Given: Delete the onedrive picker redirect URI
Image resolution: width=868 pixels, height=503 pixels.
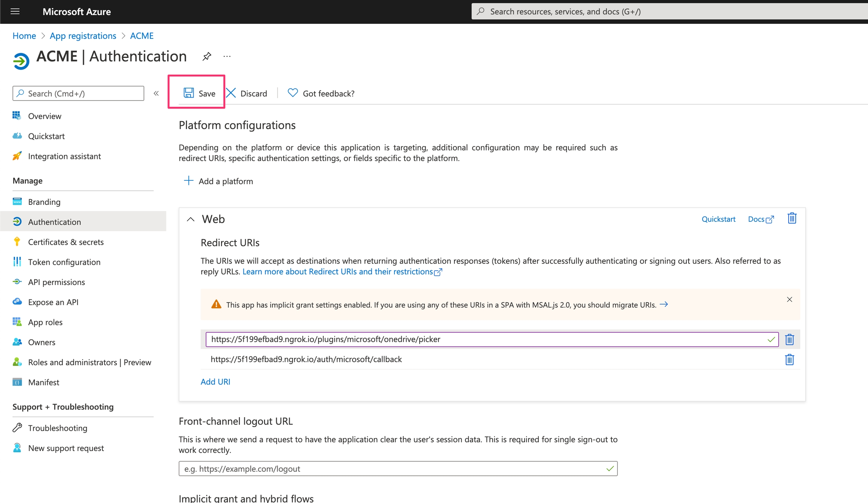Looking at the screenshot, I should [789, 340].
